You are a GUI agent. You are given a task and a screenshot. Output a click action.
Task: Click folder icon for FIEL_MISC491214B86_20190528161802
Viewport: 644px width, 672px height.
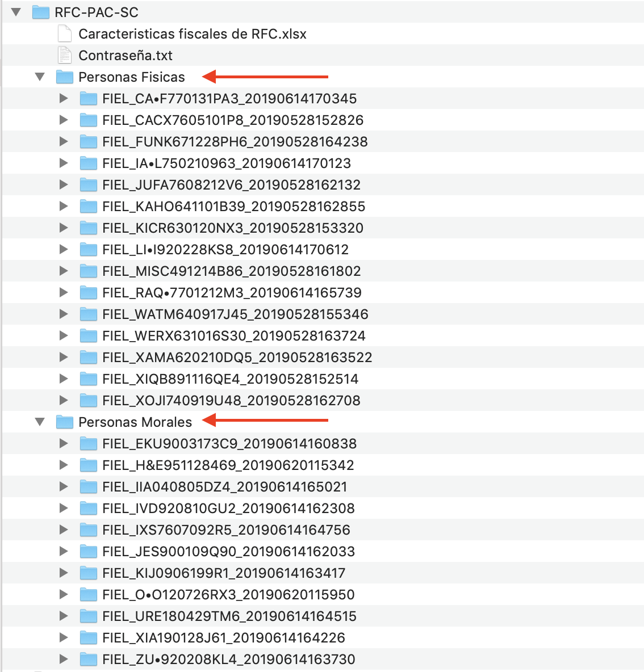point(89,271)
